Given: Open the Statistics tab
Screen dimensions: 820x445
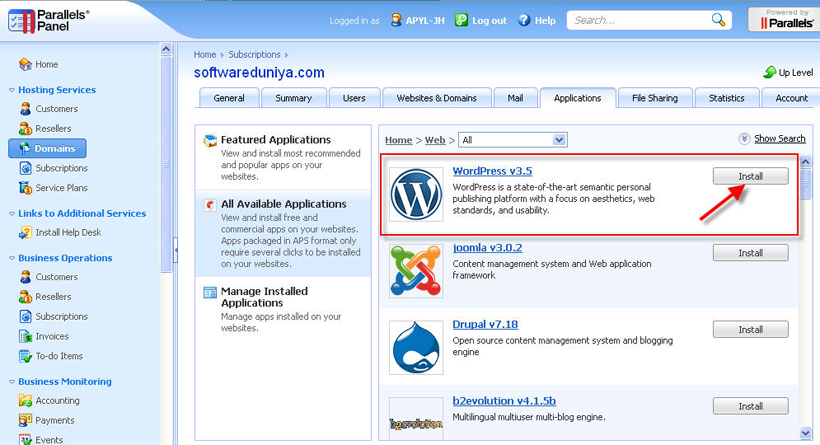Looking at the screenshot, I should 726,98.
